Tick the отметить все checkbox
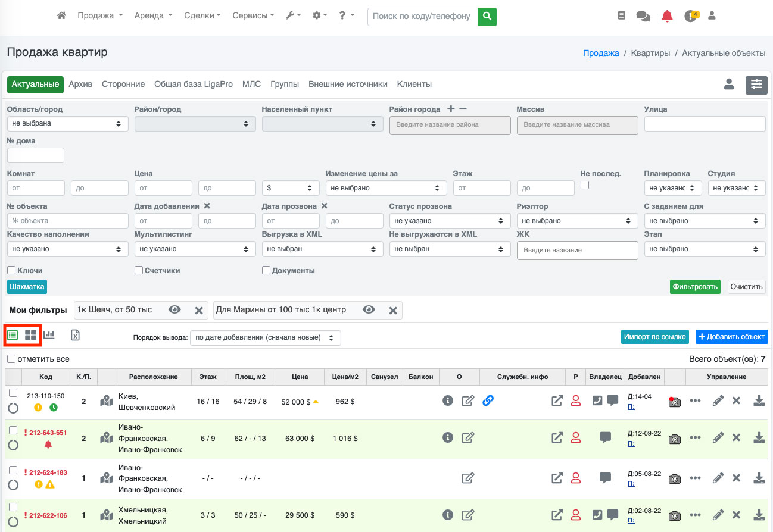 pos(11,359)
